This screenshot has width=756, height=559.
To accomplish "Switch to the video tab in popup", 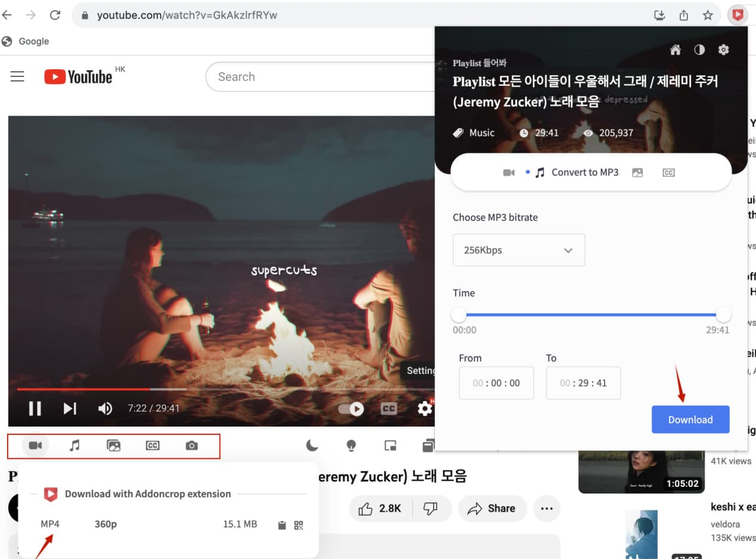I will coord(509,172).
